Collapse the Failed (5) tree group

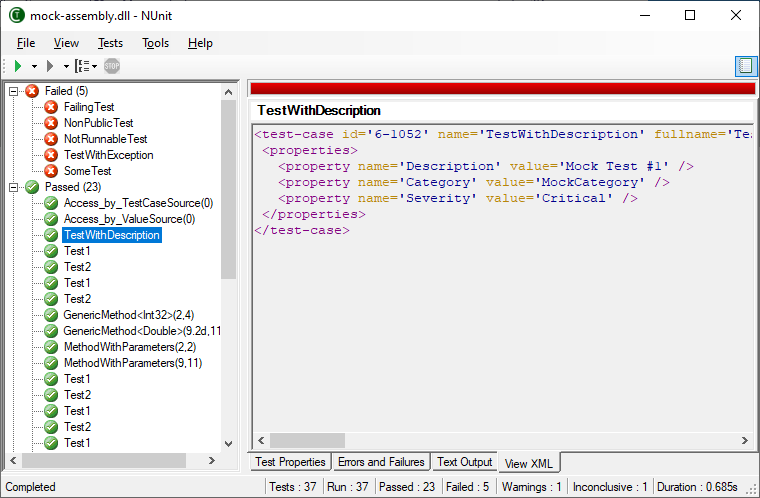(13, 91)
